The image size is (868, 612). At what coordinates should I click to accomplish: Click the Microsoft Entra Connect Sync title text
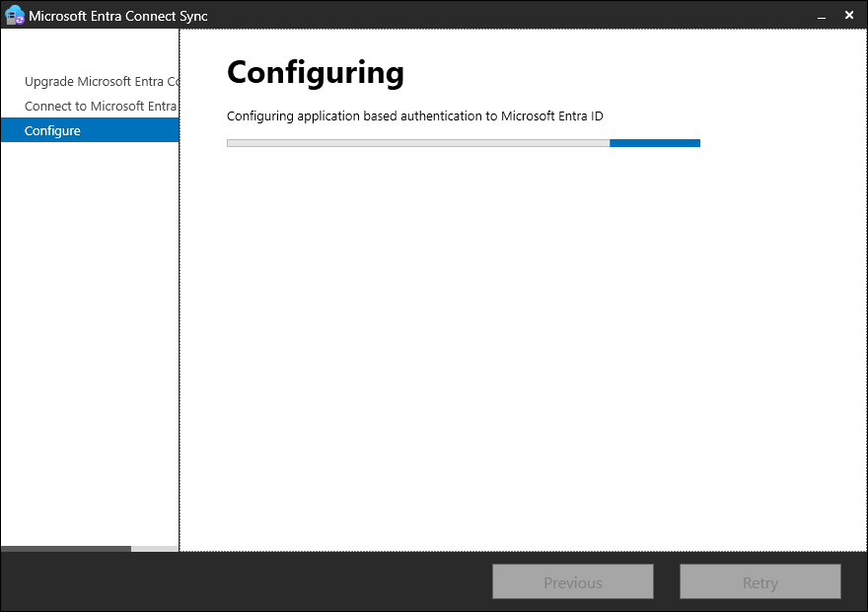coord(118,16)
